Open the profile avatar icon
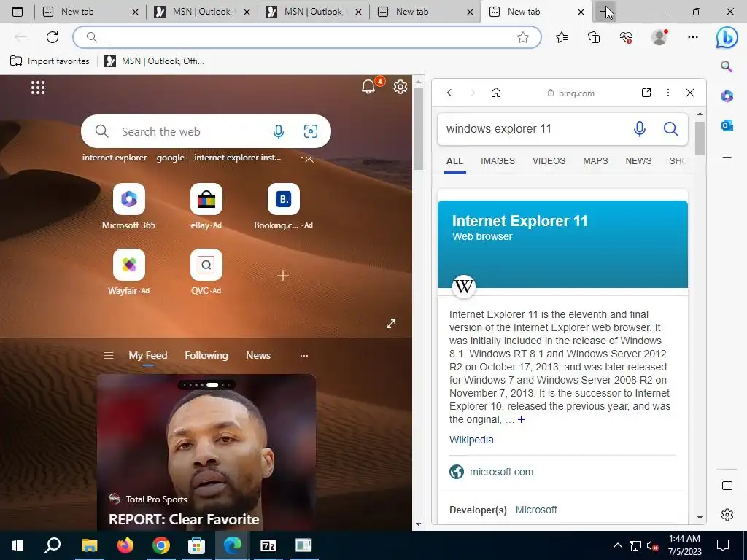This screenshot has width=747, height=560. click(x=659, y=37)
